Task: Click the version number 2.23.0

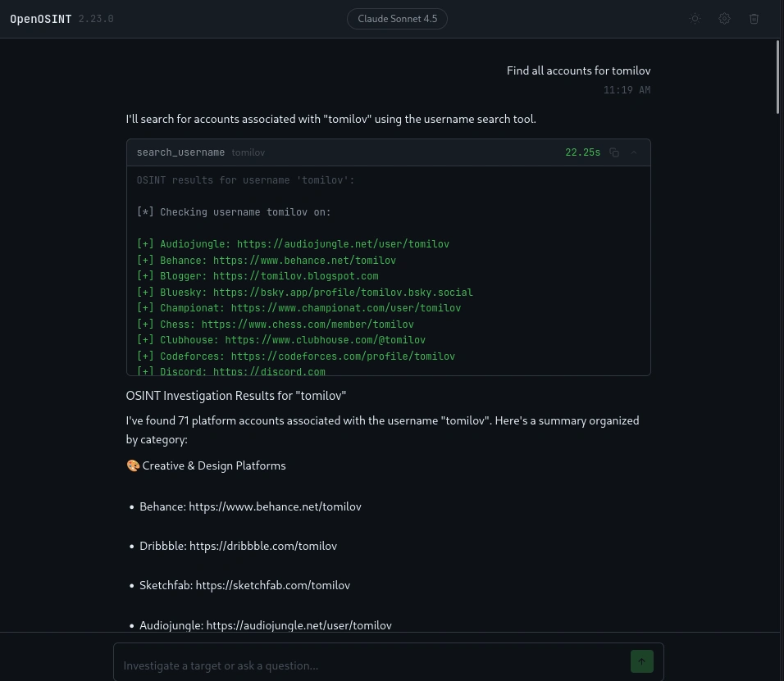Action: [96, 19]
